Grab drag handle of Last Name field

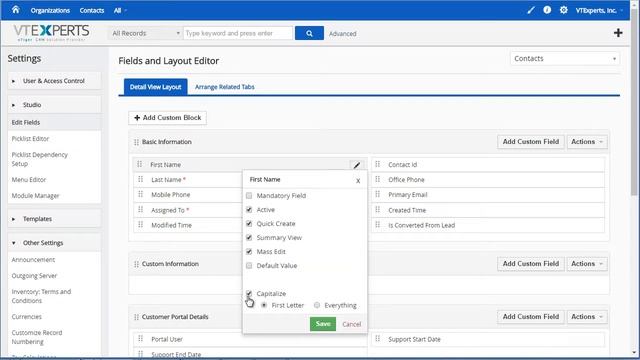[x=140, y=179]
